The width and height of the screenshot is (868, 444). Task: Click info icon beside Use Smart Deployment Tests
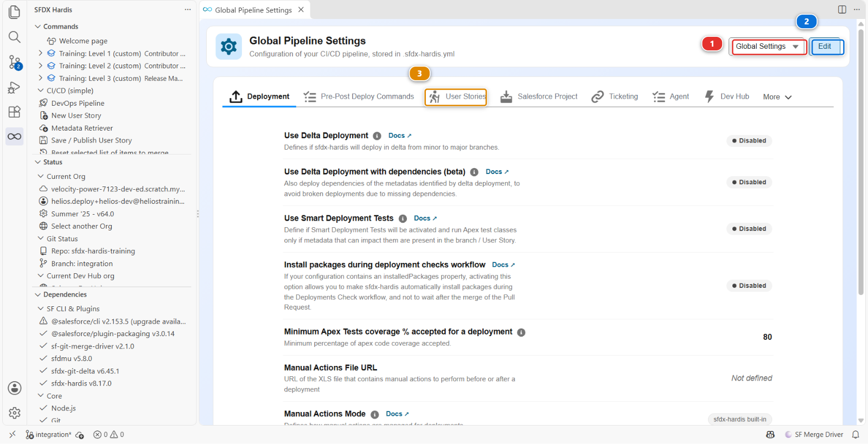[x=403, y=218]
